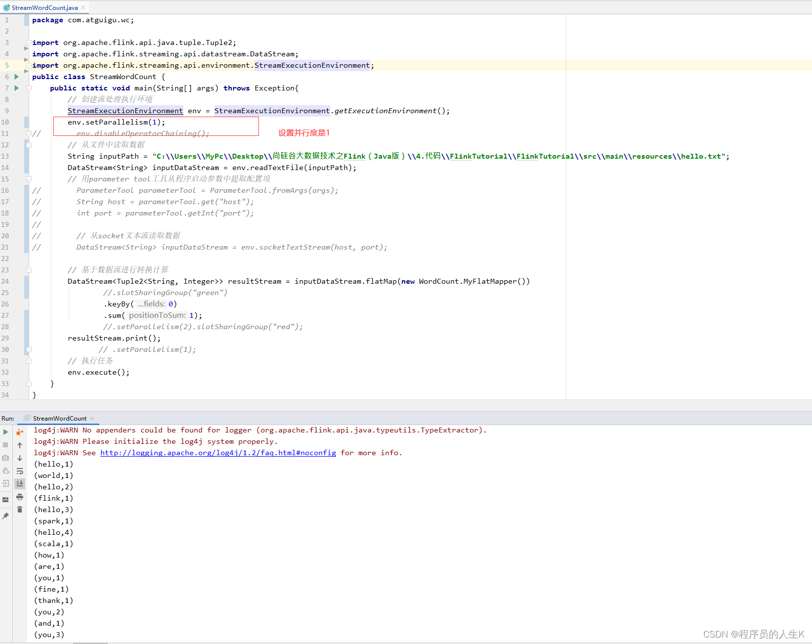Click 'resultStream.print();' statement
This screenshot has height=644, width=812.
[x=114, y=338]
